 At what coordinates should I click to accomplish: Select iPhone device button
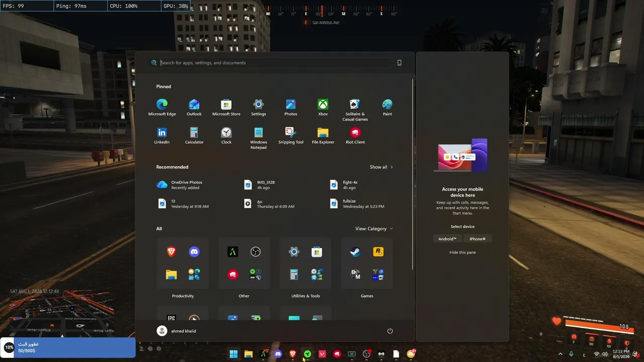click(x=477, y=239)
